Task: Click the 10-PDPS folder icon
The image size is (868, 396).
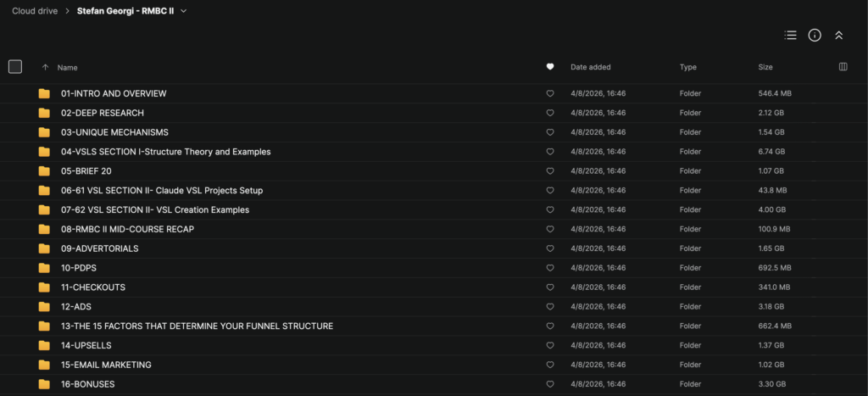Action: (x=44, y=268)
